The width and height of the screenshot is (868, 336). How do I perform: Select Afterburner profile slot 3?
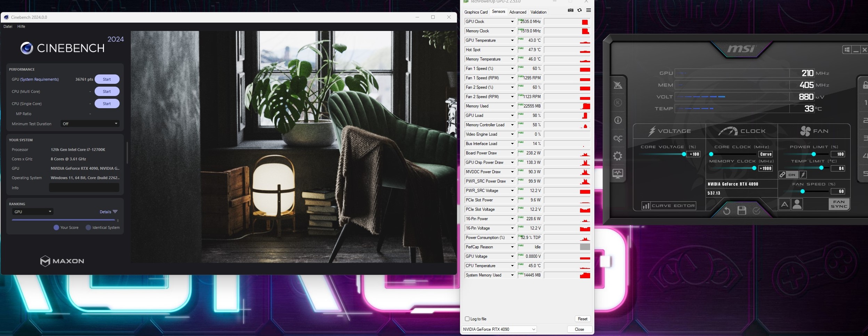tap(865, 138)
